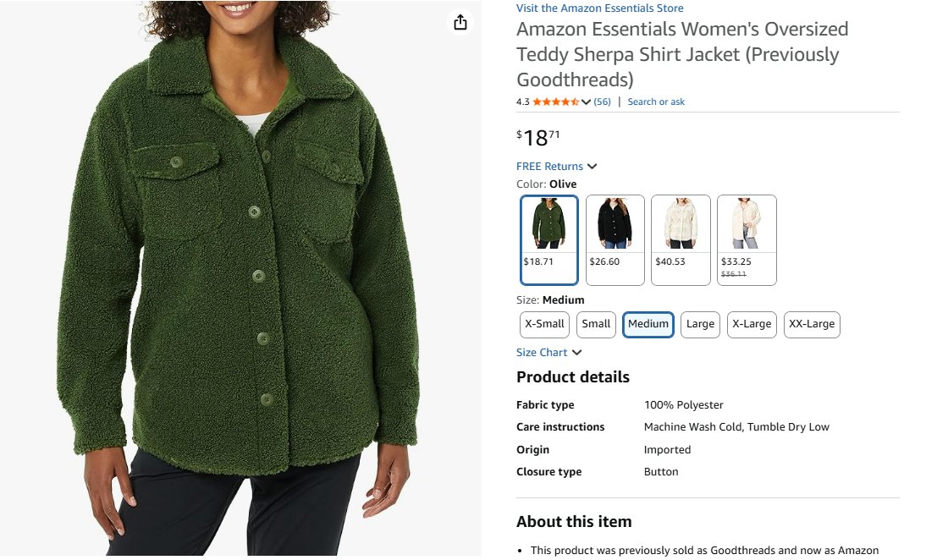
Task: Open the 56 reviews link
Action: pyautogui.click(x=602, y=102)
